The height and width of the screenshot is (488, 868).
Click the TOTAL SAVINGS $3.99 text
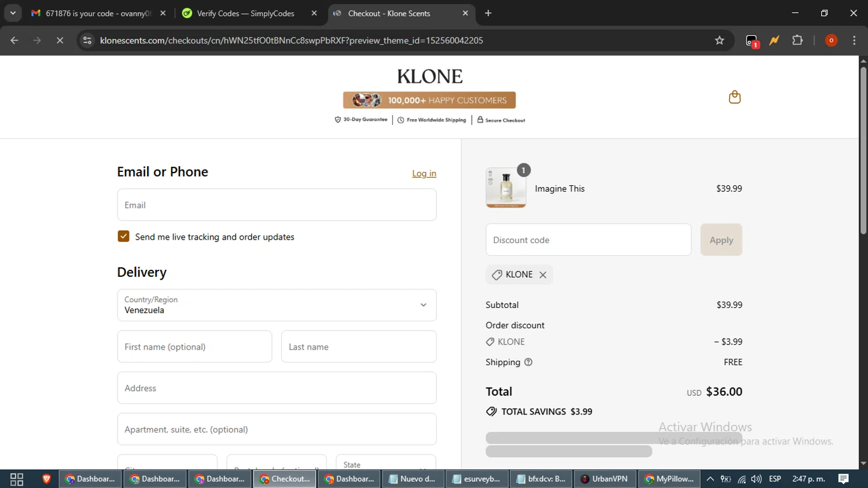(547, 412)
